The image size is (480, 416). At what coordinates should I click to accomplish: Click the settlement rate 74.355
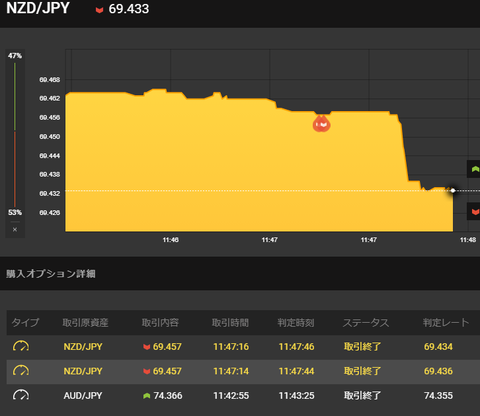pyautogui.click(x=438, y=396)
